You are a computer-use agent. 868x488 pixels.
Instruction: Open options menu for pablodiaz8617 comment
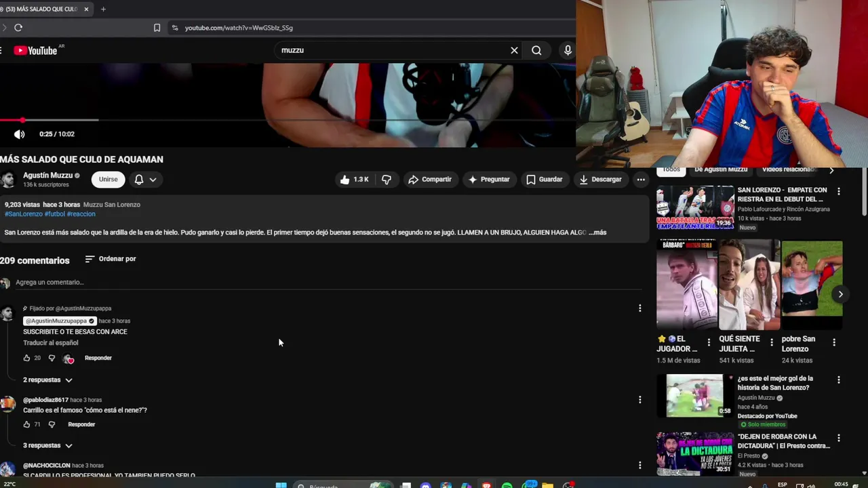point(639,400)
